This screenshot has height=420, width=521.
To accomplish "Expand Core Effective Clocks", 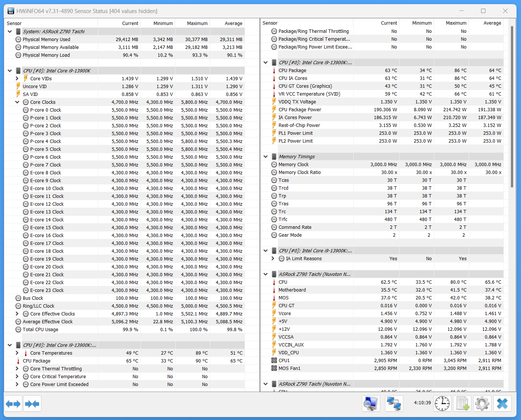I will pyautogui.click(x=17, y=314).
